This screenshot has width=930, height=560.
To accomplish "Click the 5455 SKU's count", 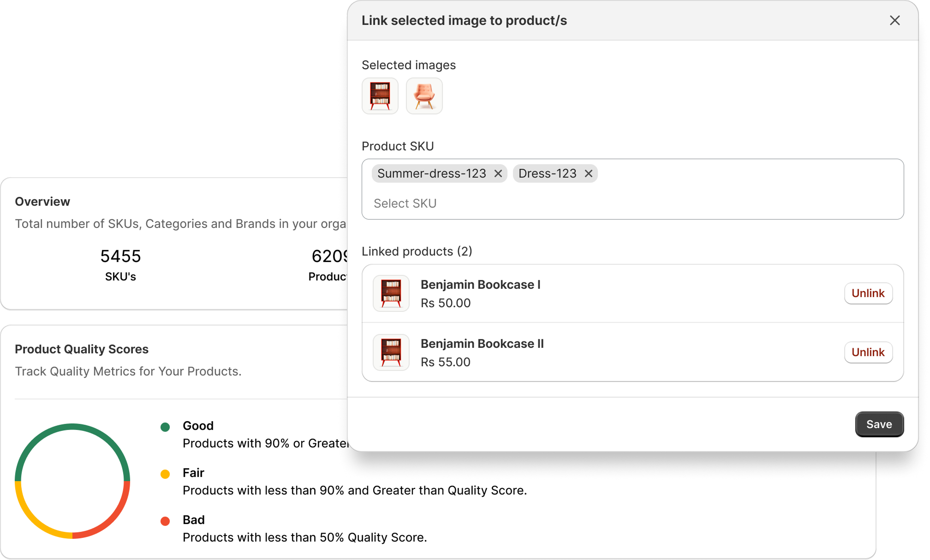I will pos(120,256).
